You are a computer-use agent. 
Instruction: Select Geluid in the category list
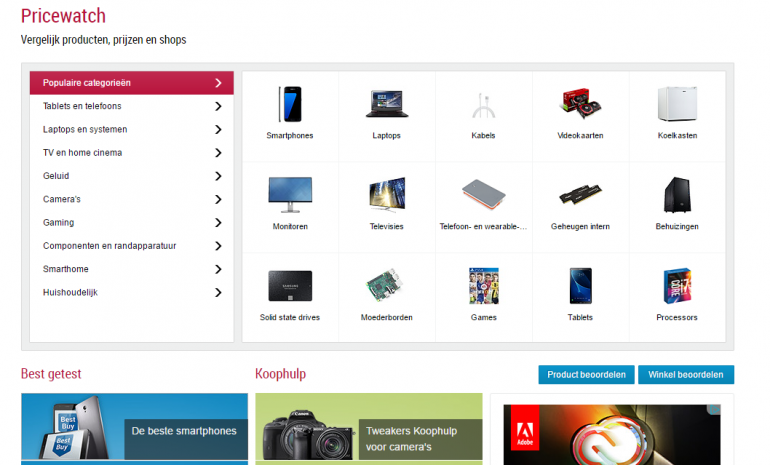[x=132, y=176]
